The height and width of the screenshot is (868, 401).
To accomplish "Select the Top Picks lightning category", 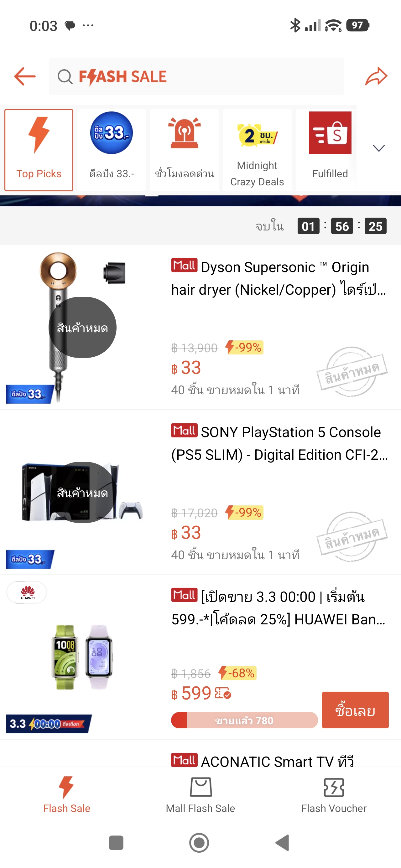I will 39,150.
